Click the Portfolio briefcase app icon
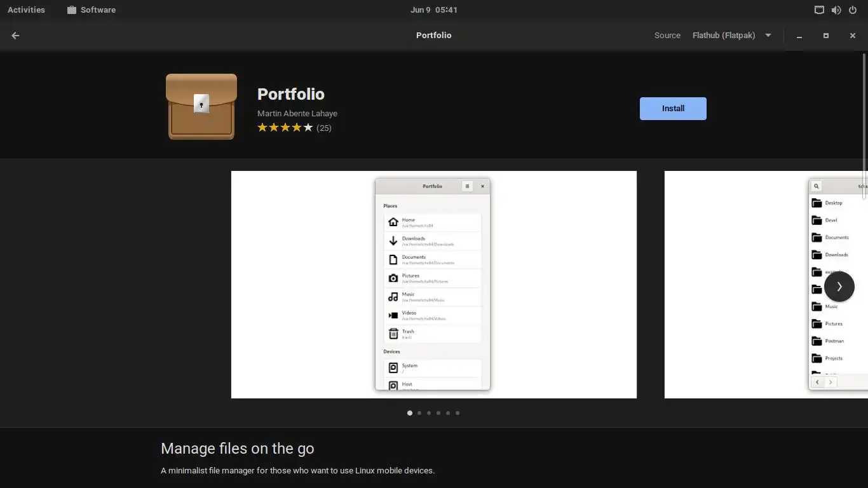 click(x=201, y=106)
